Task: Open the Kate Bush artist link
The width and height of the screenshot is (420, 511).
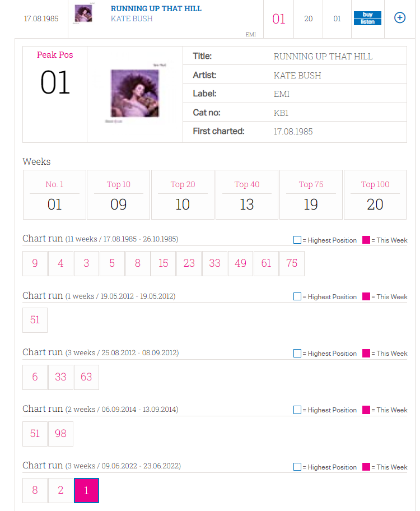Action: 132,18
